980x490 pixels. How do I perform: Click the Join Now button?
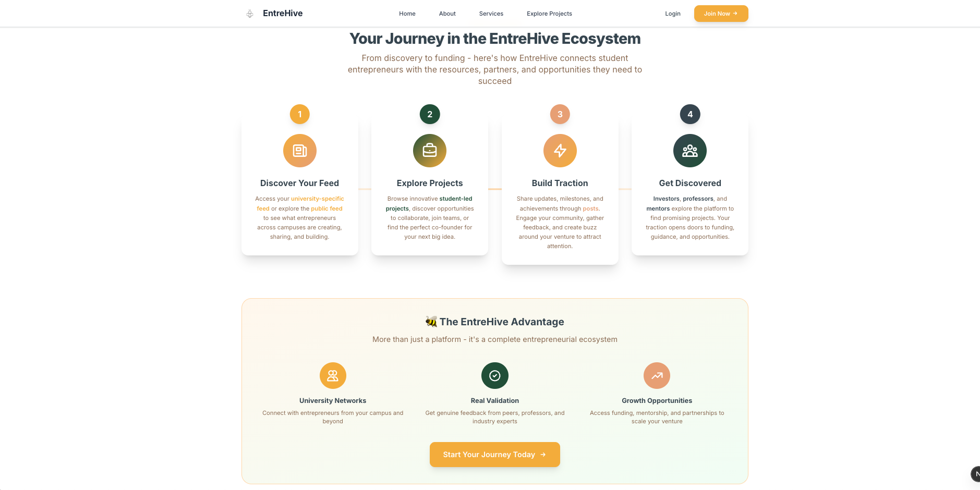click(x=721, y=14)
